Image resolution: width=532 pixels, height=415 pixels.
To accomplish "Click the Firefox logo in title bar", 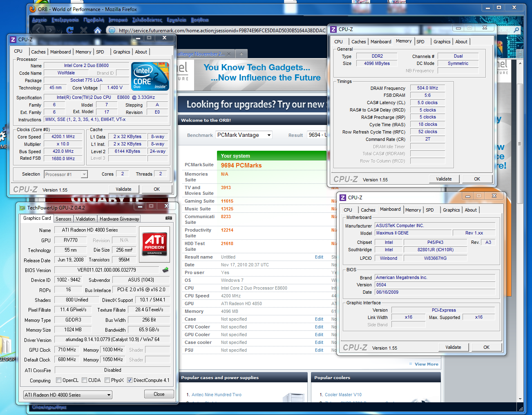I will tap(33, 9).
